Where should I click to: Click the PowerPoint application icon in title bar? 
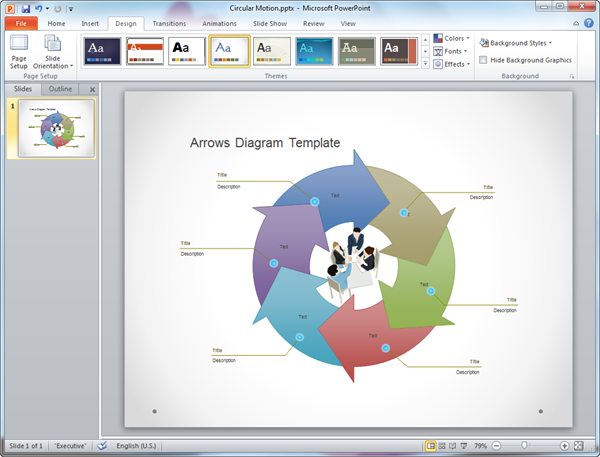click(x=10, y=8)
